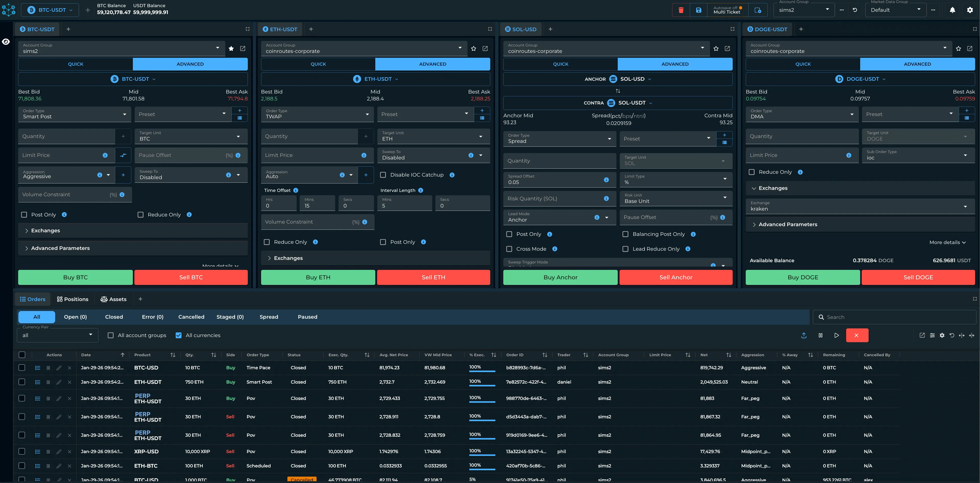Image resolution: width=980 pixels, height=483 pixels.
Task: Open Order Type Smart Post dropdown
Action: tap(75, 114)
